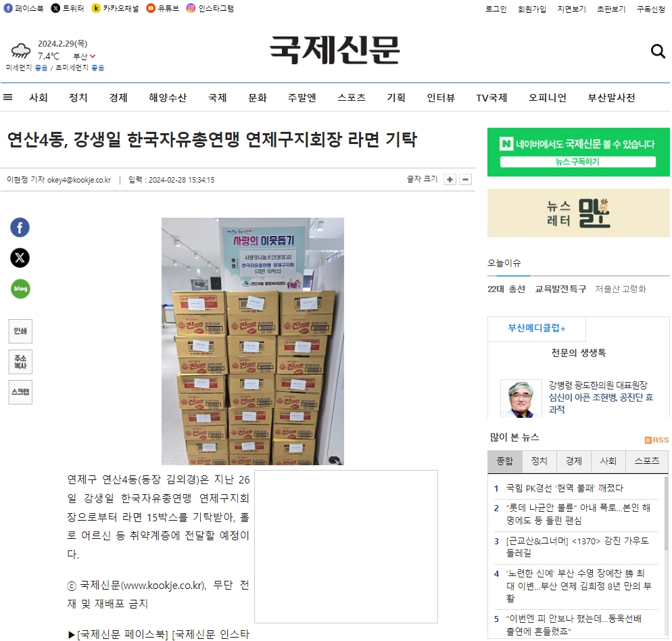This screenshot has height=641, width=672.
Task: Decrease font size with minus button
Action: [465, 180]
